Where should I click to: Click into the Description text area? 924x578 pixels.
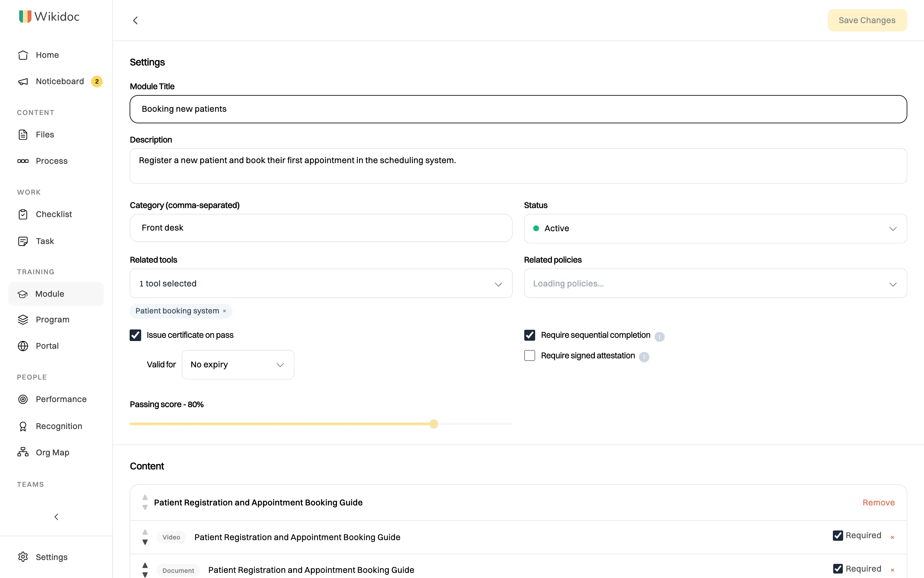point(518,166)
